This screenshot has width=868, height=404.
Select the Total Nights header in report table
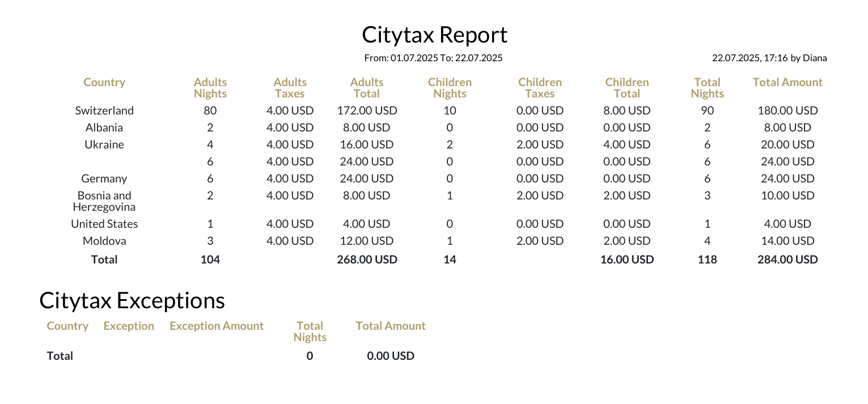707,88
